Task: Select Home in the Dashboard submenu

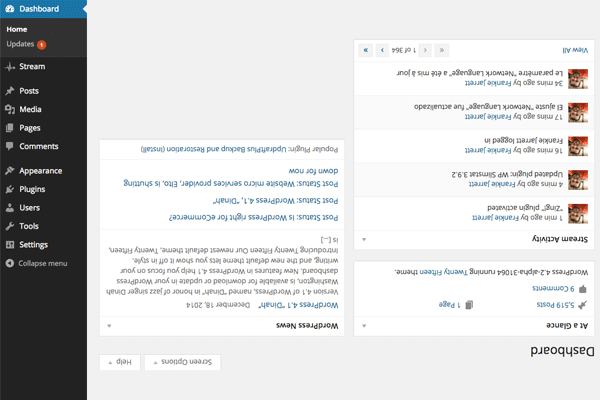Action: click(x=17, y=29)
